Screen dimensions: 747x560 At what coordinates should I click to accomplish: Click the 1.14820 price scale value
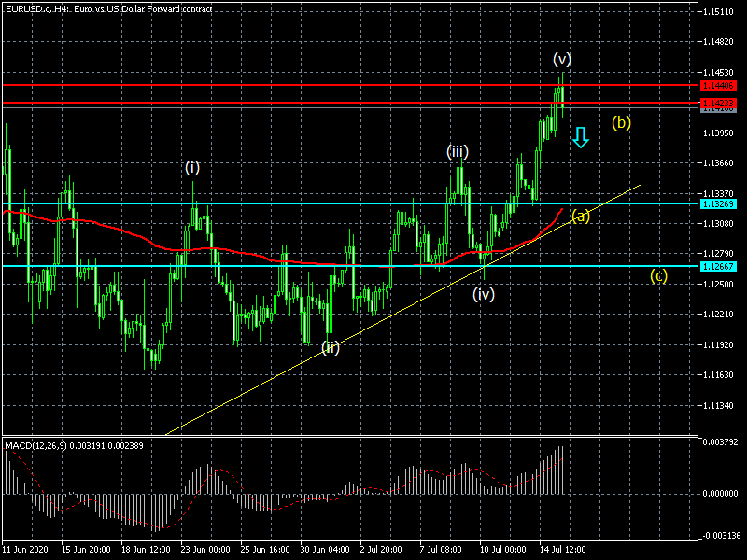click(718, 42)
